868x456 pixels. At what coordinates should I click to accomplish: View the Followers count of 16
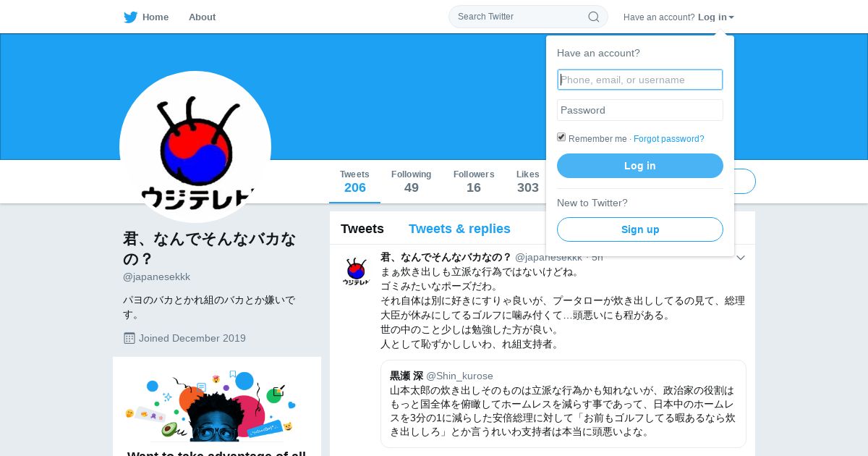[x=474, y=182]
